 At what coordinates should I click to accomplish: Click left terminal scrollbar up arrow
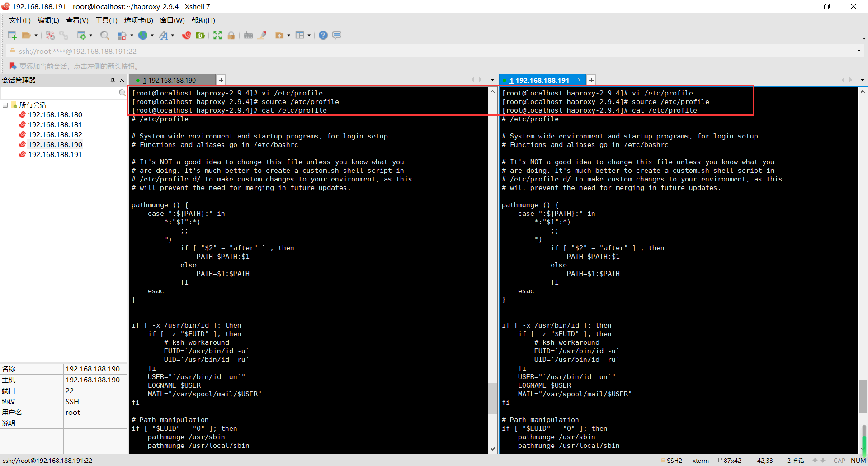coord(492,91)
